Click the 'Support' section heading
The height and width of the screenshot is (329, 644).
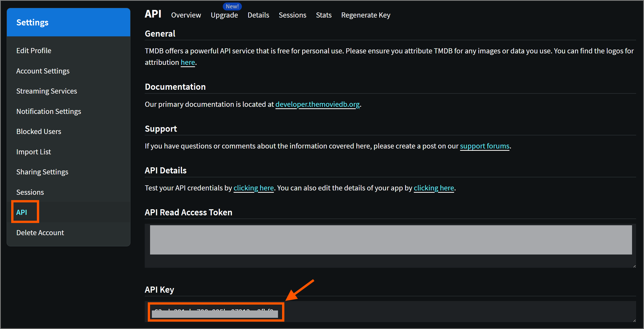161,129
